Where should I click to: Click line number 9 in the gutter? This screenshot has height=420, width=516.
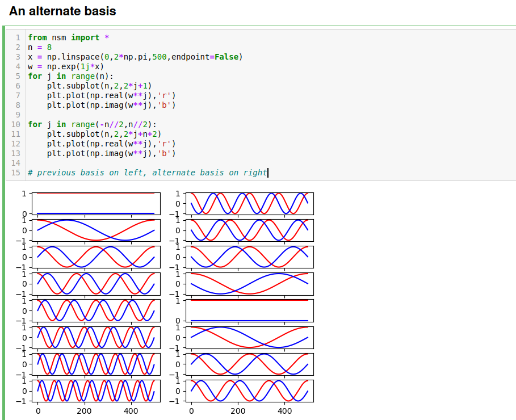[x=18, y=115]
